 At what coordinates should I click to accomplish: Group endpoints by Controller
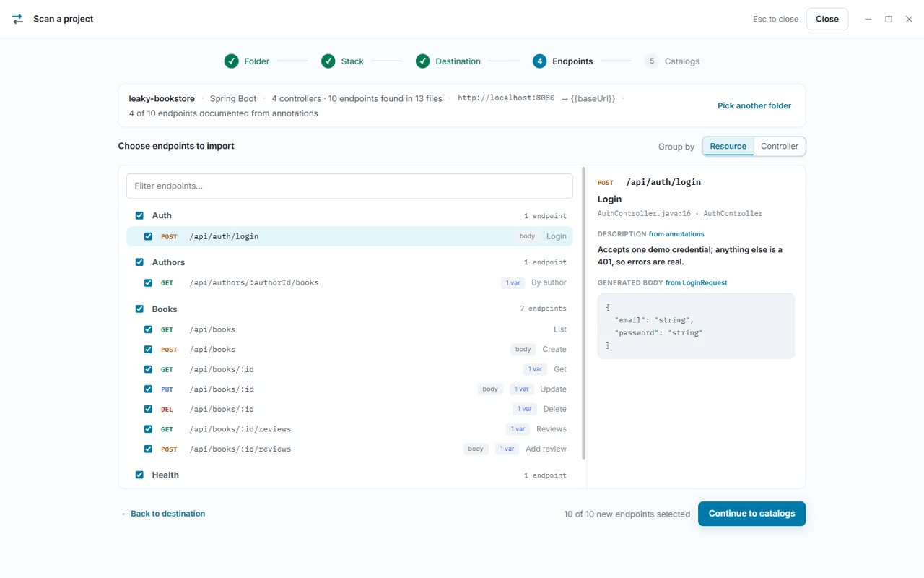click(780, 146)
